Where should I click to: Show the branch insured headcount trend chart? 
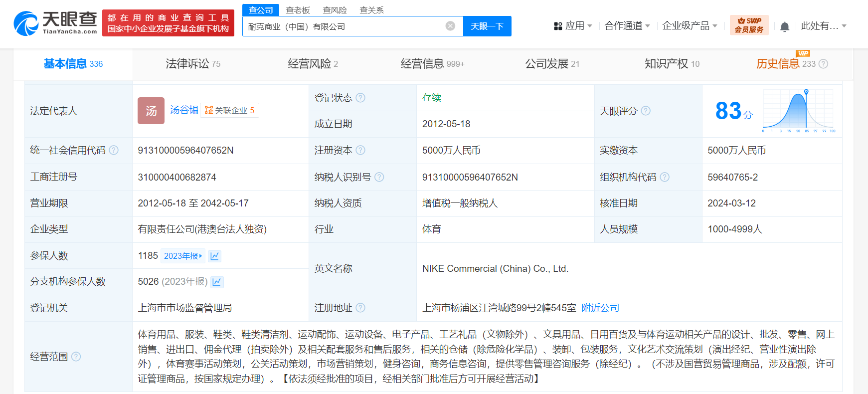pos(217,282)
